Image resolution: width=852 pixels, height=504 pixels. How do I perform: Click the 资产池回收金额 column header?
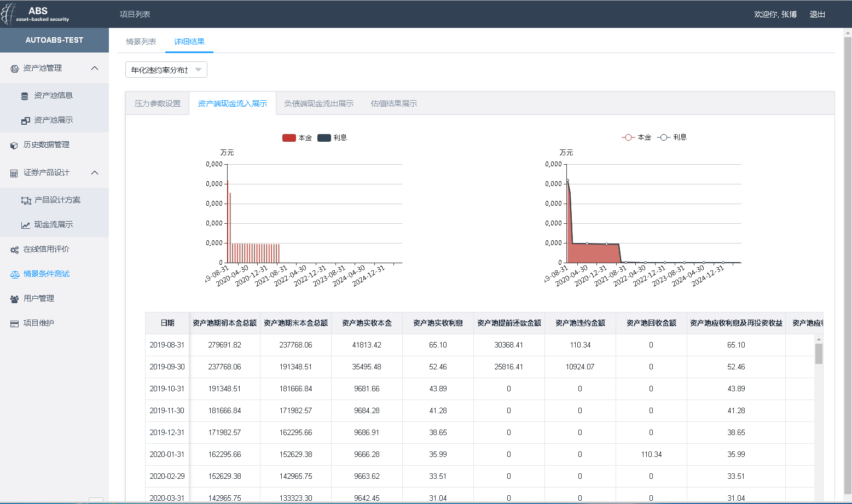pyautogui.click(x=652, y=323)
